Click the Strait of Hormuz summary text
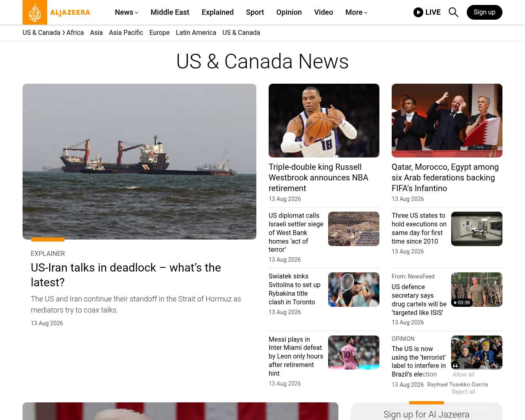 [136, 304]
